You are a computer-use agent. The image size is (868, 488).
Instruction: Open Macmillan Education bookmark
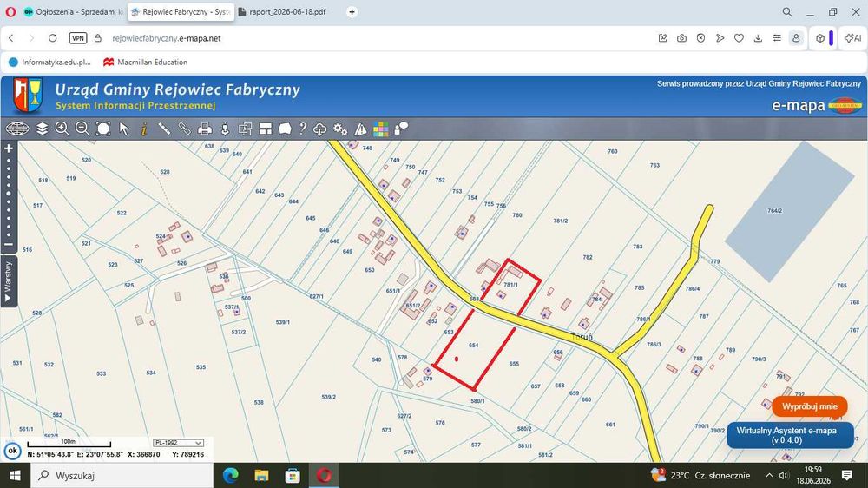146,62
